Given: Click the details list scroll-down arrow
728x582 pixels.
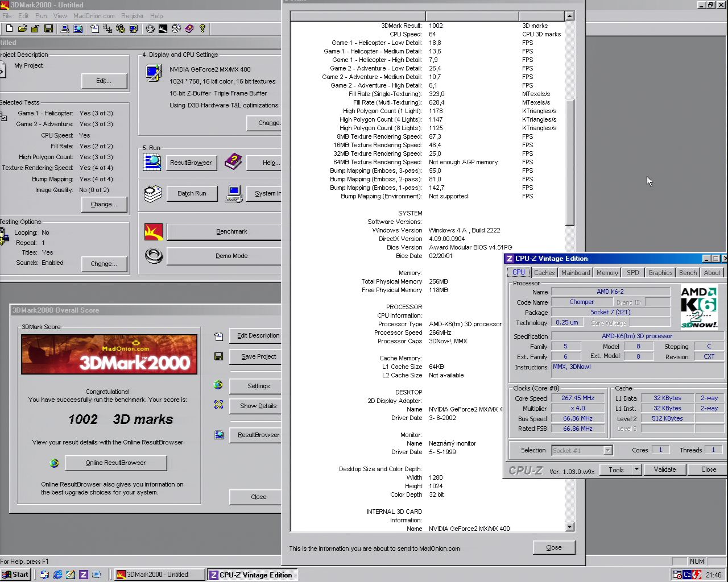Looking at the screenshot, I should (570, 527).
